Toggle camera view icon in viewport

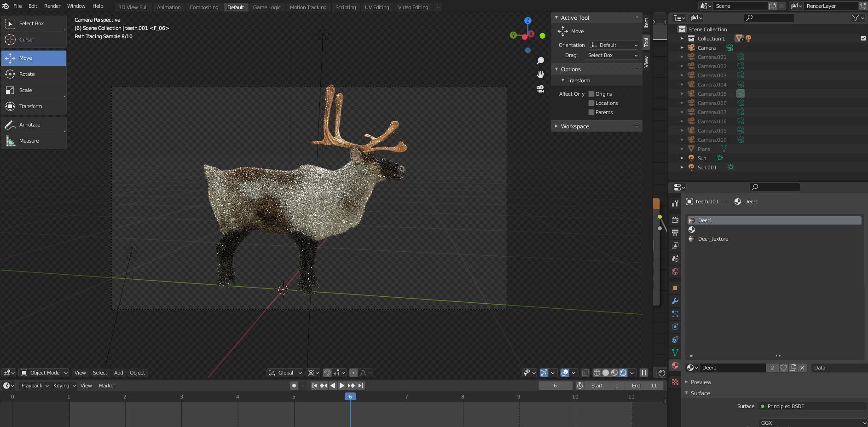tap(540, 89)
